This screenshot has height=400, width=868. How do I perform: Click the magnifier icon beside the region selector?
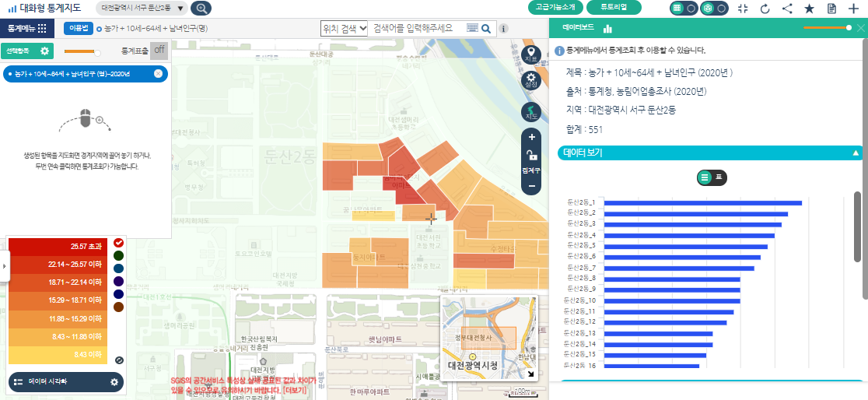[x=201, y=9]
